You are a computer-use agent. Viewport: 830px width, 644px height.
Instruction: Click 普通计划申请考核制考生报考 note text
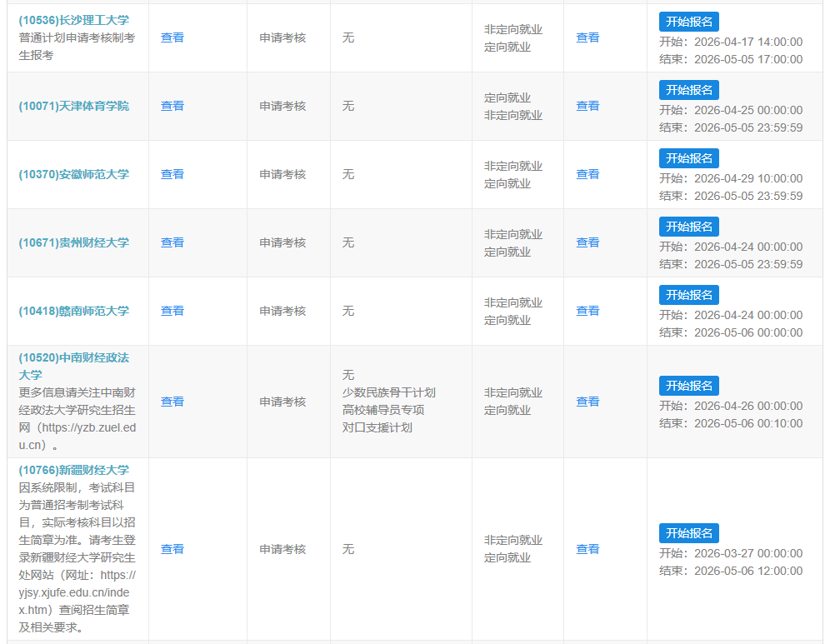(77, 47)
